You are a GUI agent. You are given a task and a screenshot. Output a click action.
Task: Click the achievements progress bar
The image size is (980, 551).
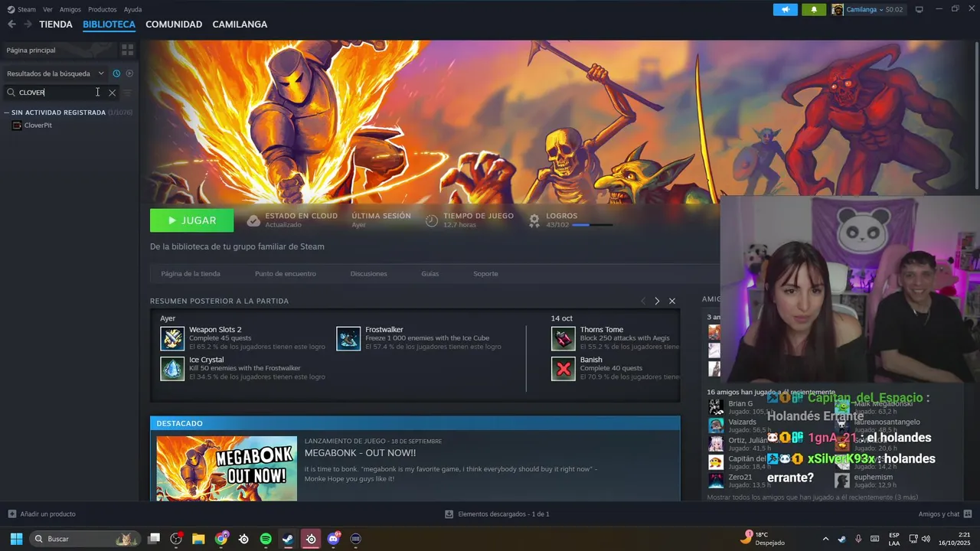point(593,225)
